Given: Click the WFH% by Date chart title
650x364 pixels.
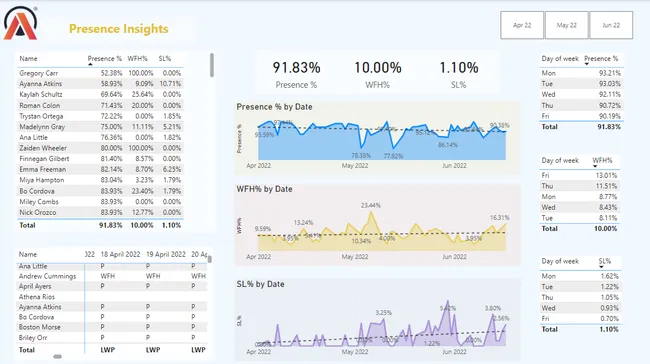Looking at the screenshot, I should point(264,189).
